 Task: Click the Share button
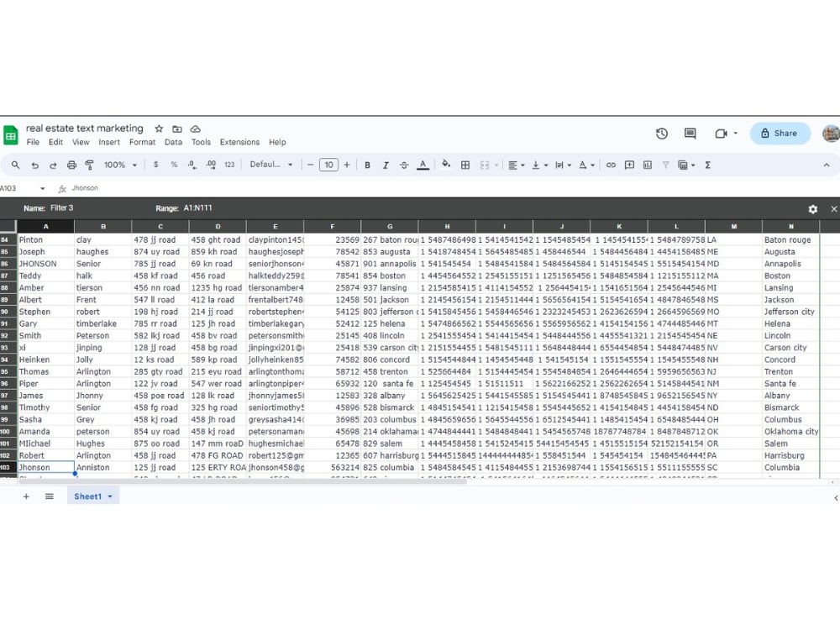point(780,134)
